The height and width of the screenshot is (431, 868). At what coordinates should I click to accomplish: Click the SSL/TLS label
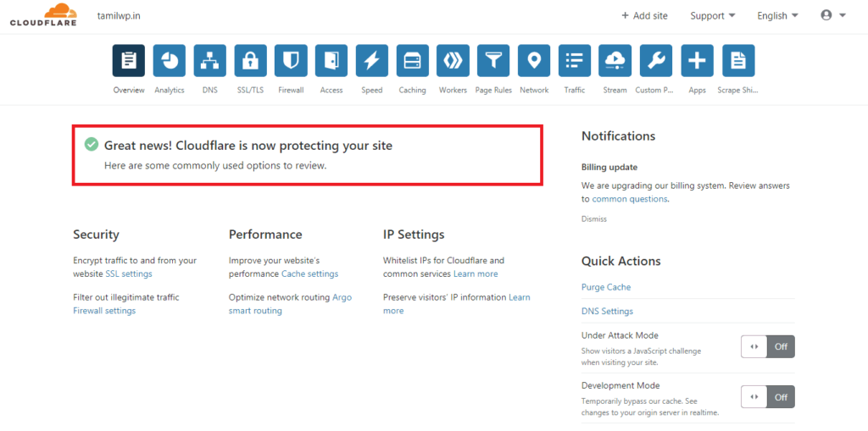pyautogui.click(x=250, y=91)
